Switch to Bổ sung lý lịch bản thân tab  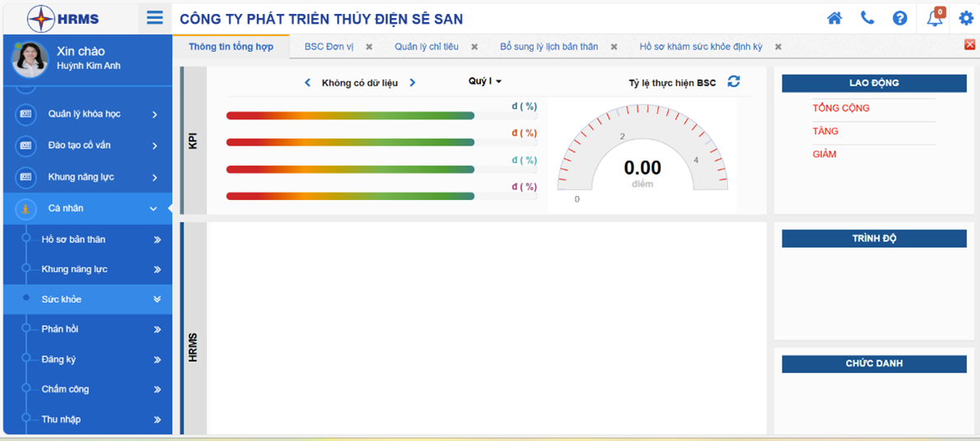pyautogui.click(x=548, y=47)
